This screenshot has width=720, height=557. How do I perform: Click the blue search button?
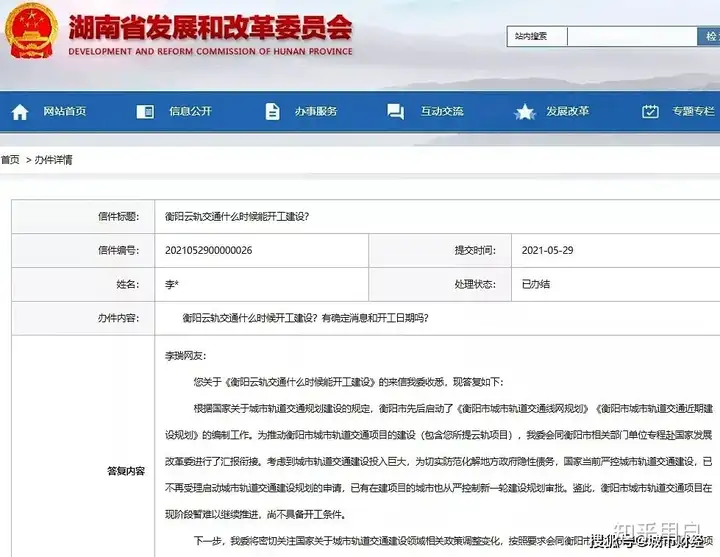coord(709,36)
